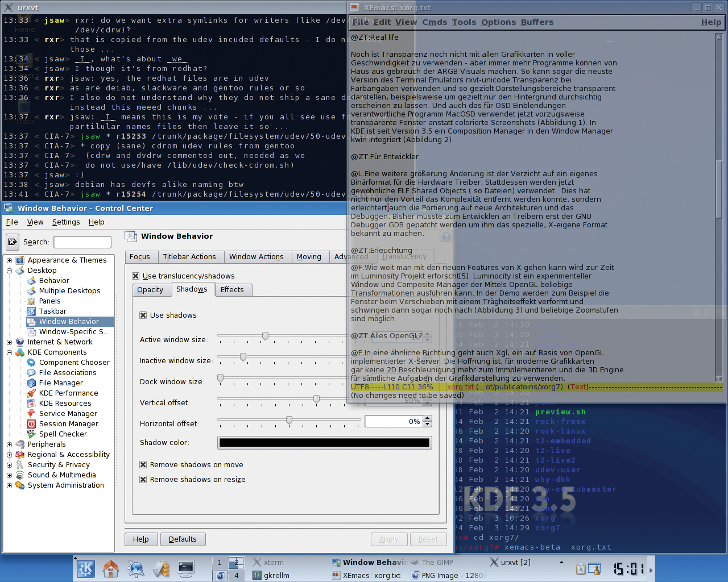Open the View menu in Control Center
Image resolution: width=728 pixels, height=582 pixels.
(x=35, y=222)
